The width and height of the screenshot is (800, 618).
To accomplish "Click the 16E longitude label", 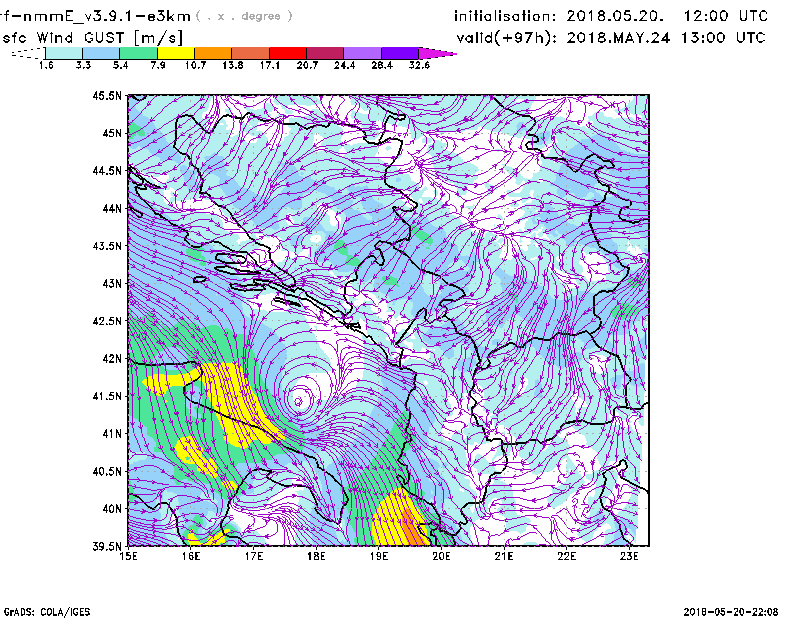I will [191, 556].
